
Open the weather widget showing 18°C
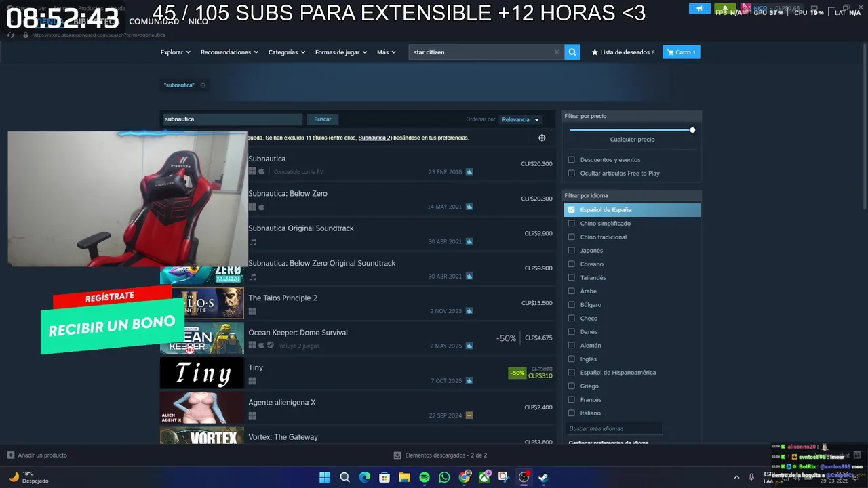tap(28, 477)
